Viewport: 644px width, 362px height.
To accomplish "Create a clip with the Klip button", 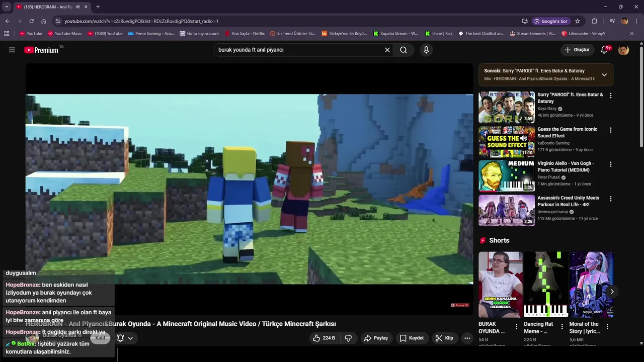I will pos(444,338).
